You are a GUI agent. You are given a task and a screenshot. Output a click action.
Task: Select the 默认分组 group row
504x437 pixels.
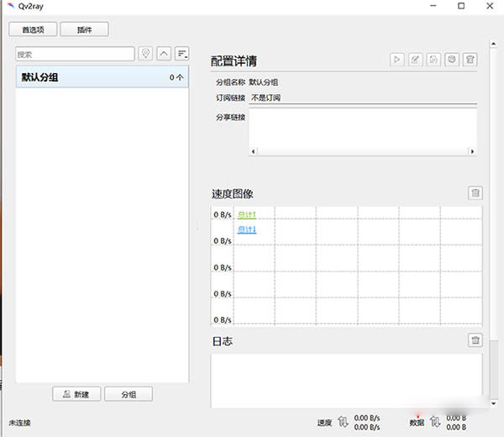click(102, 77)
